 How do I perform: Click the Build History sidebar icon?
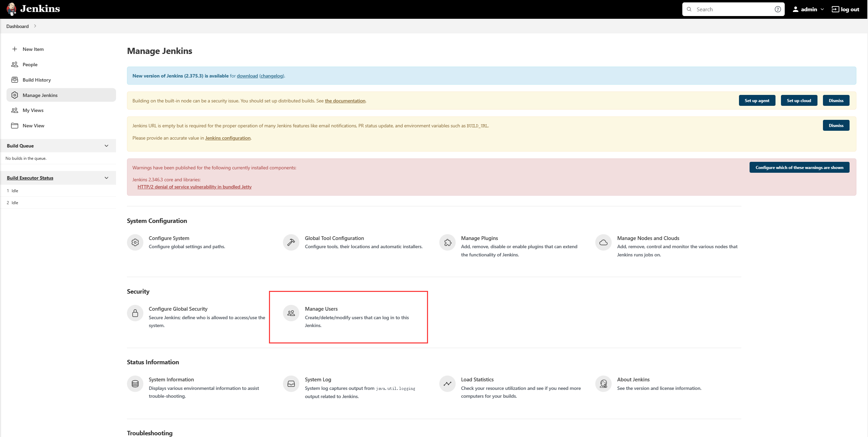pos(15,80)
